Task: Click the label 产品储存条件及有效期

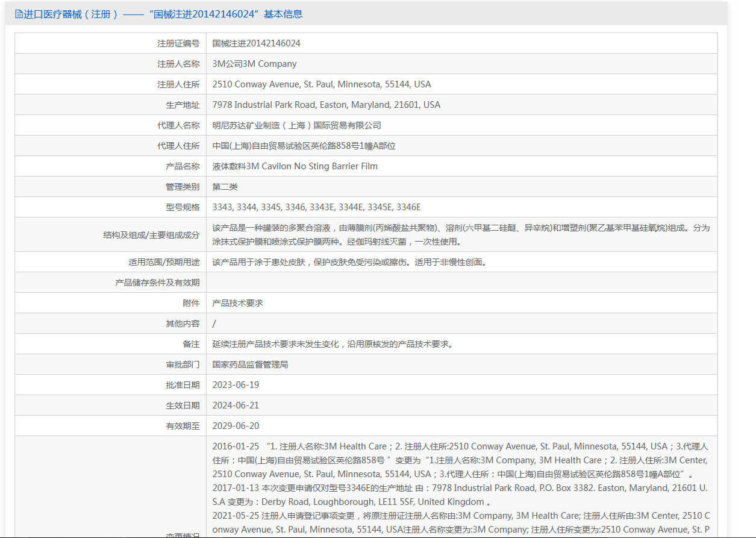Action: (x=157, y=283)
